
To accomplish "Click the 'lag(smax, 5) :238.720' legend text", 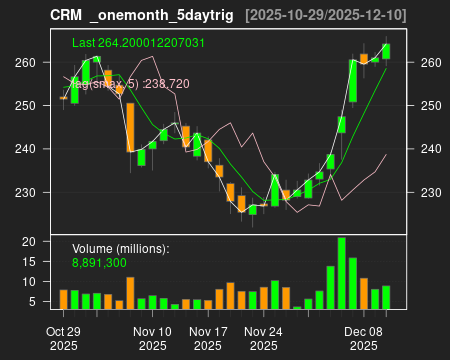I will pos(130,84).
